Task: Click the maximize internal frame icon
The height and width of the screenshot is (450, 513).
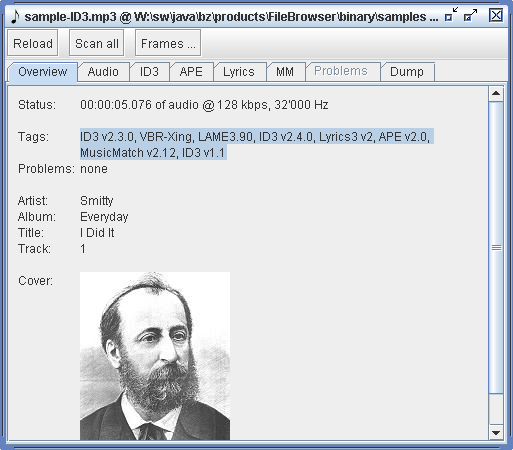Action: [x=470, y=15]
